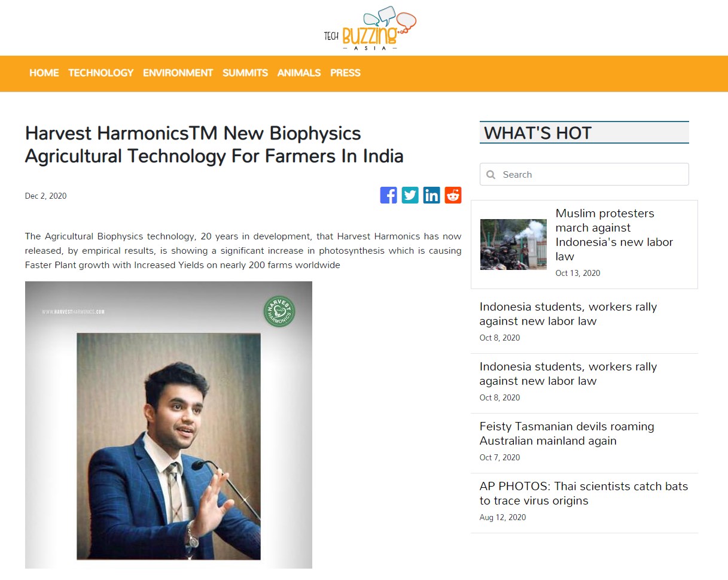Click the article title headline
The width and height of the screenshot is (728, 580).
214,144
